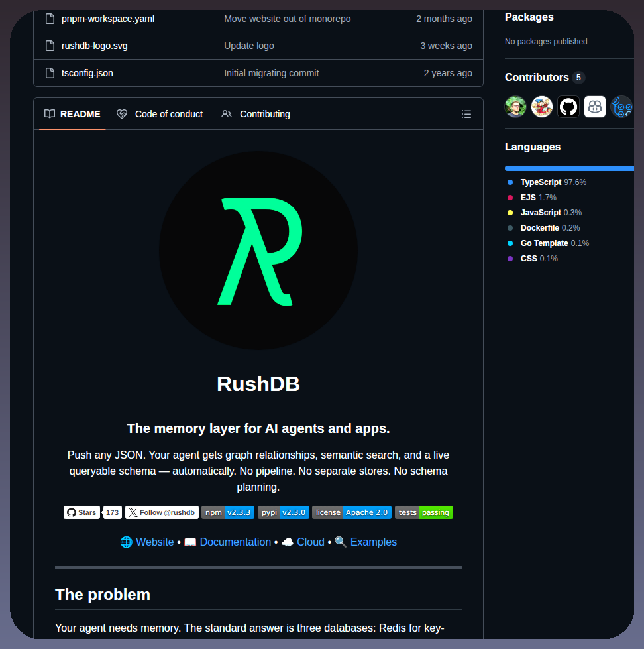Click the file icon beside rushdb-logo.svg
The height and width of the screenshot is (649, 644).
click(50, 46)
